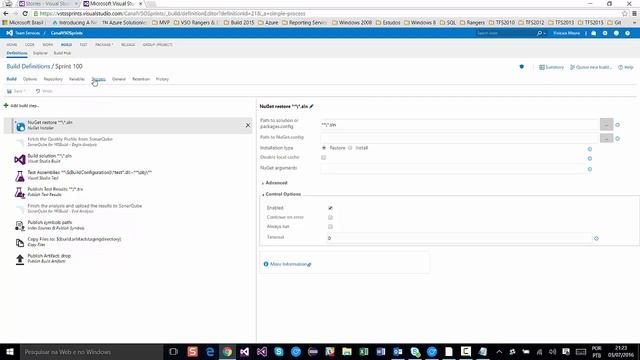Viewport: 640px width, 360px height.
Task: Open dropdown arrow next to search icon
Action: (x=544, y=33)
